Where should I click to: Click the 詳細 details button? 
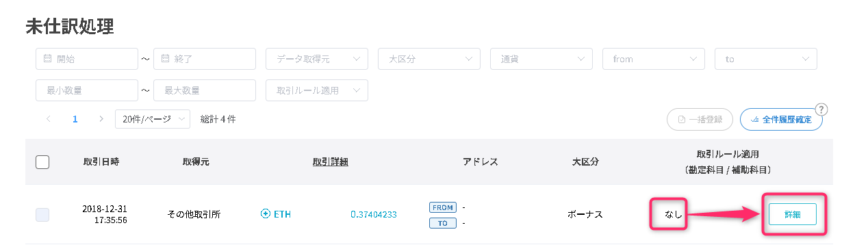coord(792,214)
